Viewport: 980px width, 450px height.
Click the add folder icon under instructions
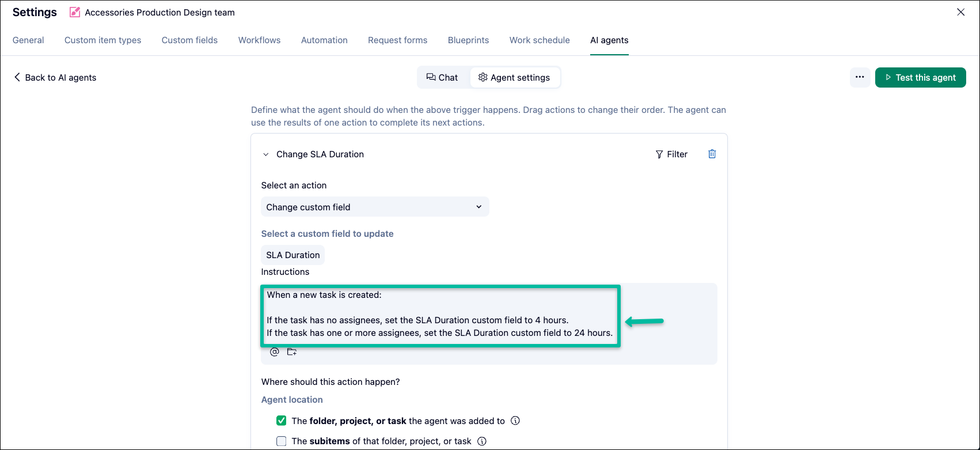tap(292, 352)
